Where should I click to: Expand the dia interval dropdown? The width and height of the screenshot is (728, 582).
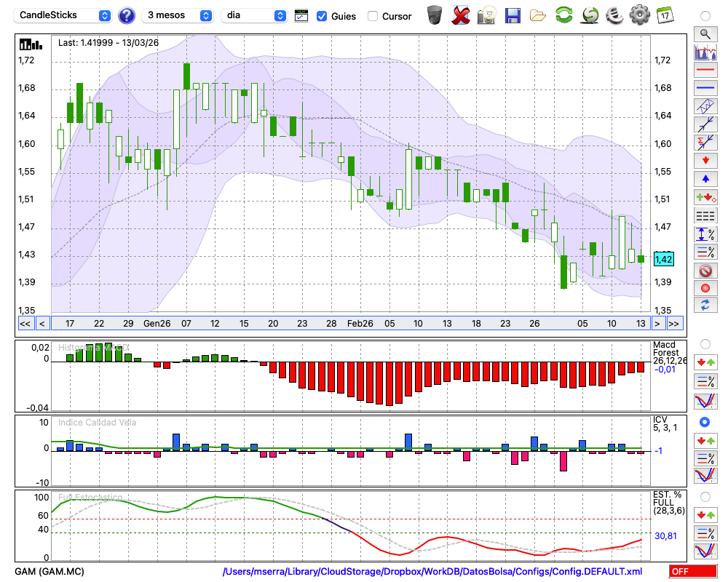click(x=254, y=15)
